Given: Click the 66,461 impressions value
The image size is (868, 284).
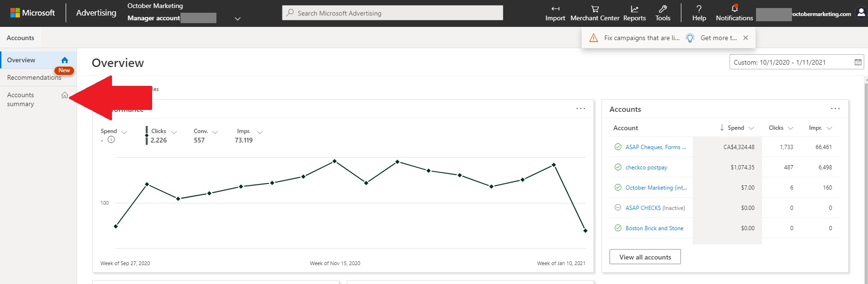Looking at the screenshot, I should 824,147.
